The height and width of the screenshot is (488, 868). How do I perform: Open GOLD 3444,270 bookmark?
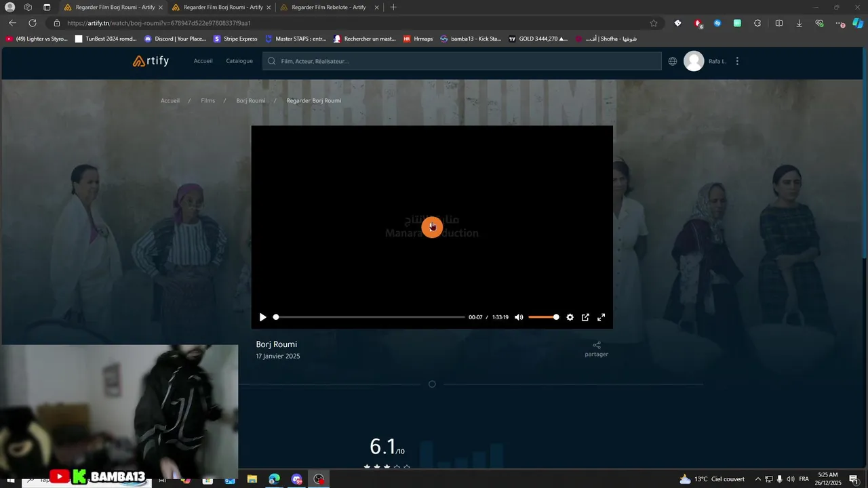[x=538, y=39]
